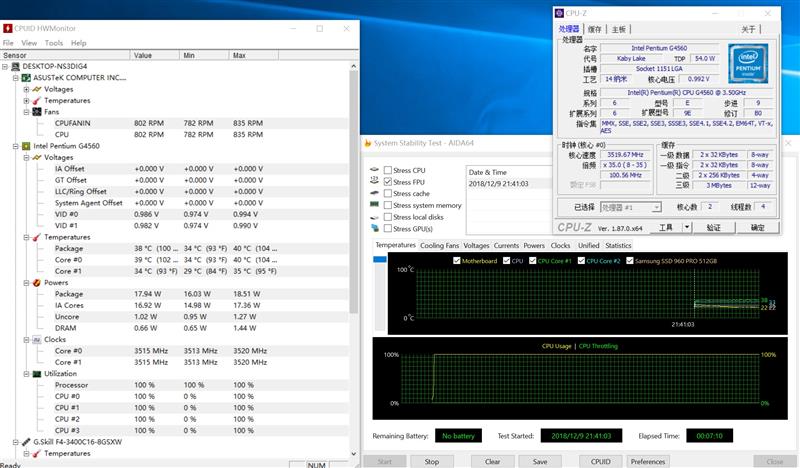
Task: Click the HWMonitor app icon in title bar
Action: [x=8, y=27]
